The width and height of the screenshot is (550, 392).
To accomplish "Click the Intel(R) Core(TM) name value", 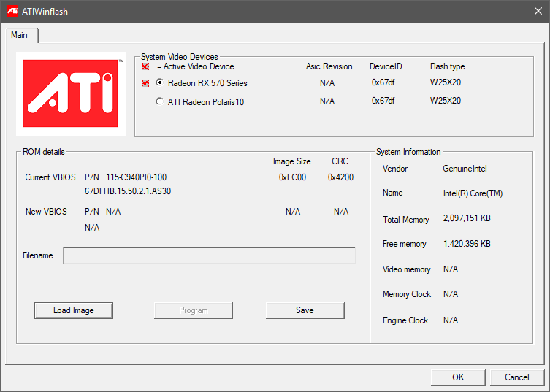I will coord(473,193).
